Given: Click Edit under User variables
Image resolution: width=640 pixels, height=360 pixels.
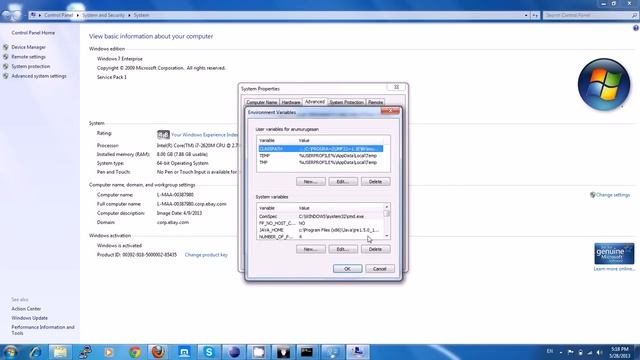Looking at the screenshot, I should pos(343,182).
